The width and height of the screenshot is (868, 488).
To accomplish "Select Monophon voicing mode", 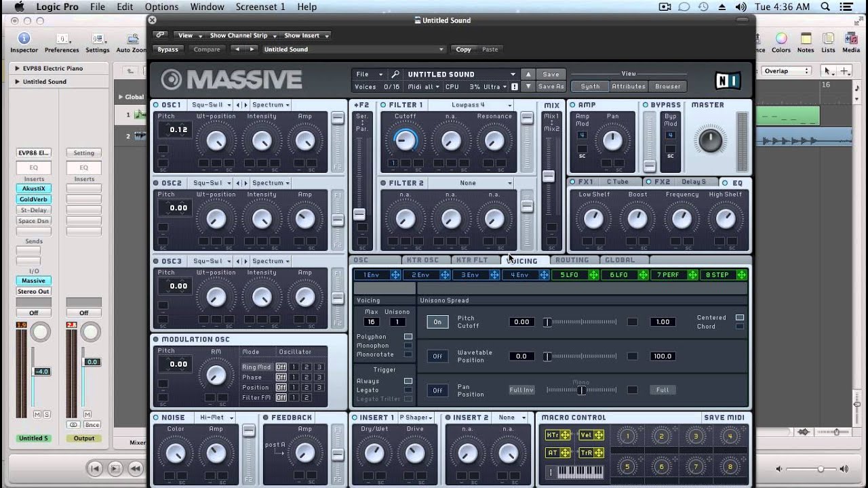I will point(408,346).
